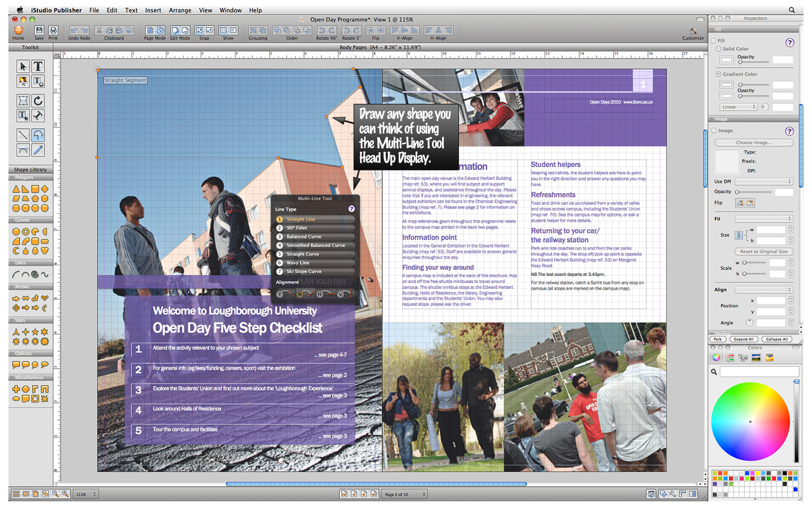Click the Spotlight search icon in menu bar
Image resolution: width=812 pixels, height=508 pixels.
[792, 10]
